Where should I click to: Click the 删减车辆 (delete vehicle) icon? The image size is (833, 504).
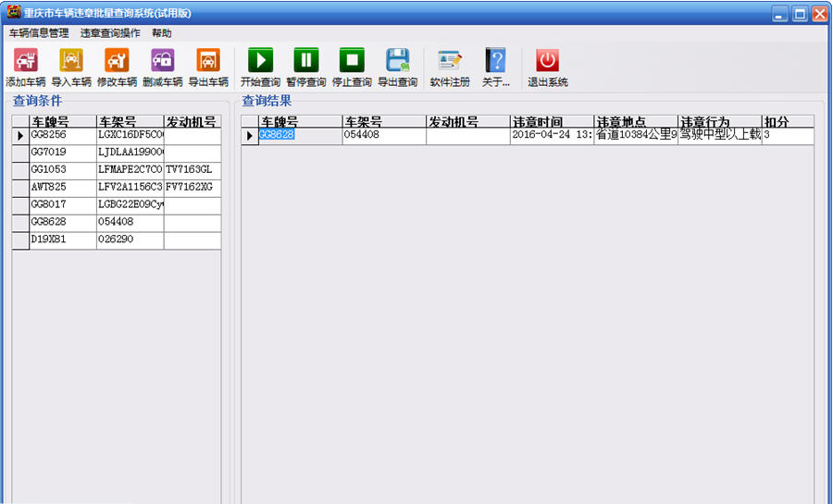[x=163, y=61]
